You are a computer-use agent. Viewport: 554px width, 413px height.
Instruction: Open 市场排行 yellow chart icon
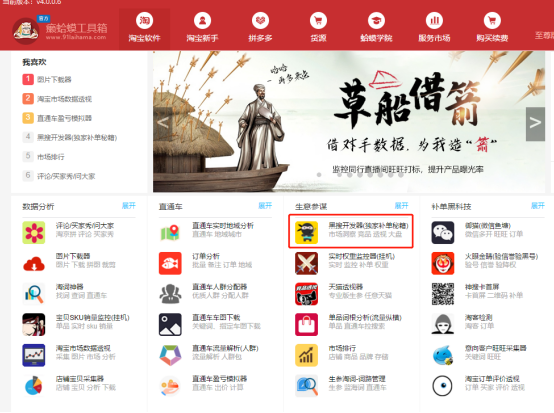pyautogui.click(x=306, y=355)
